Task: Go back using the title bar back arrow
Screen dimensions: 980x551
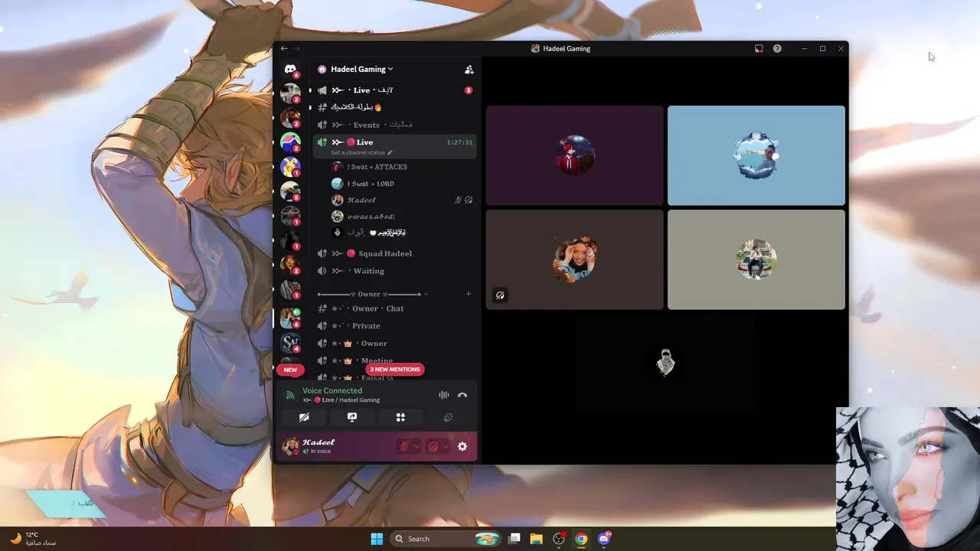Action: (x=284, y=48)
